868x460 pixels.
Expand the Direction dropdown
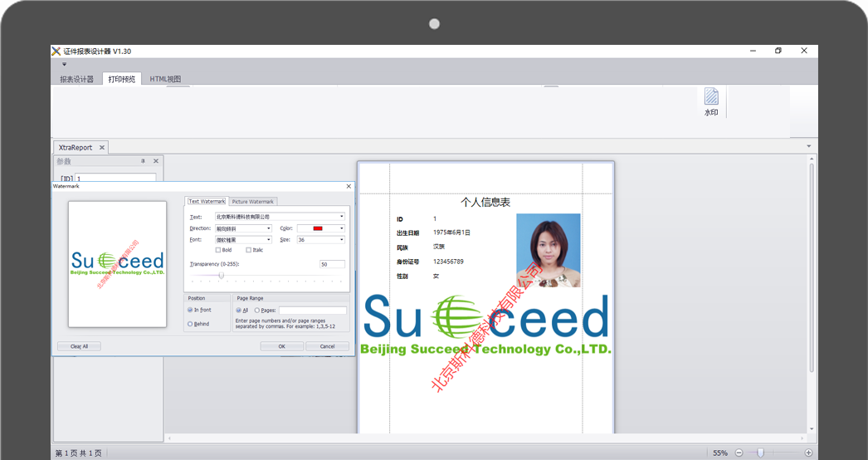[269, 228]
